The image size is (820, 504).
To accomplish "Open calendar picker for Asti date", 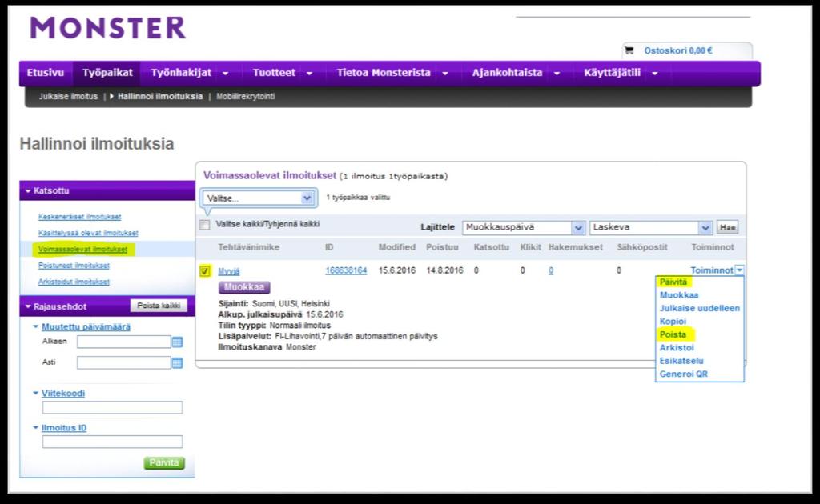I will tap(177, 362).
